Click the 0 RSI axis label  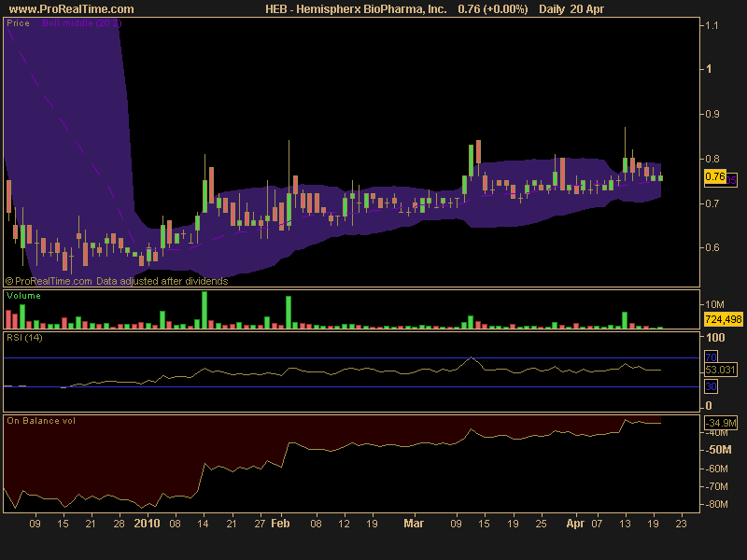(709, 406)
